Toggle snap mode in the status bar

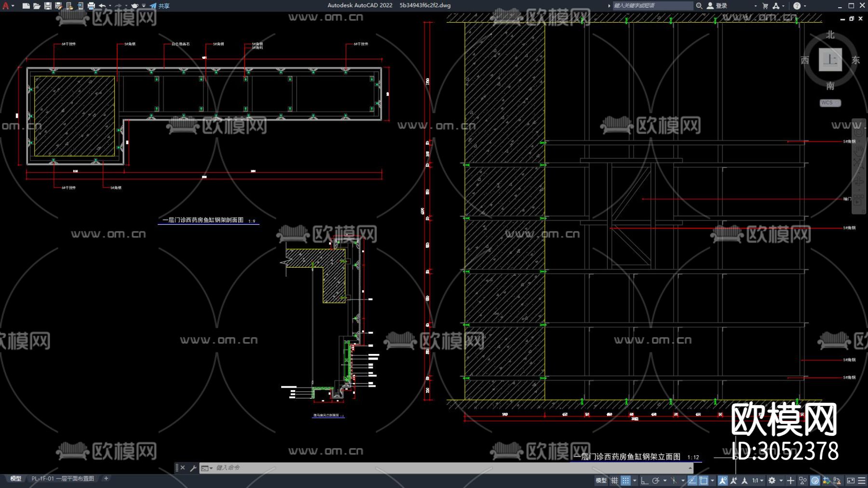click(x=625, y=480)
